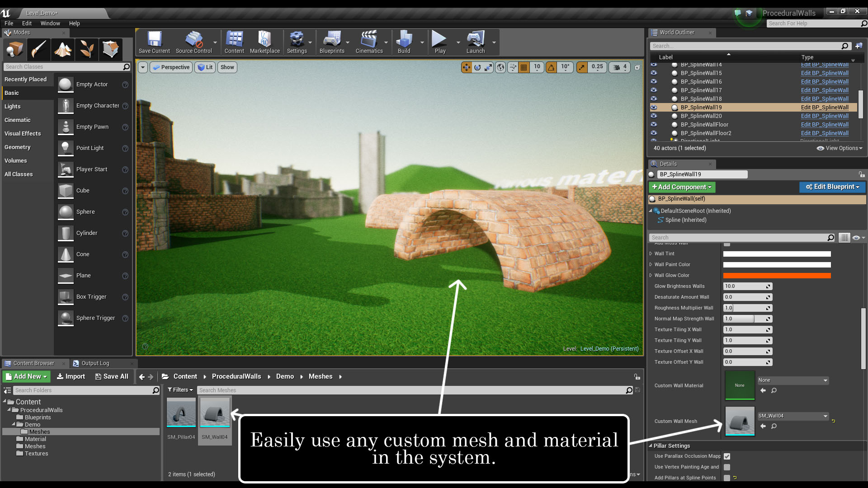Image resolution: width=868 pixels, height=488 pixels.
Task: Click the Cinematics toolbar icon
Action: [368, 42]
